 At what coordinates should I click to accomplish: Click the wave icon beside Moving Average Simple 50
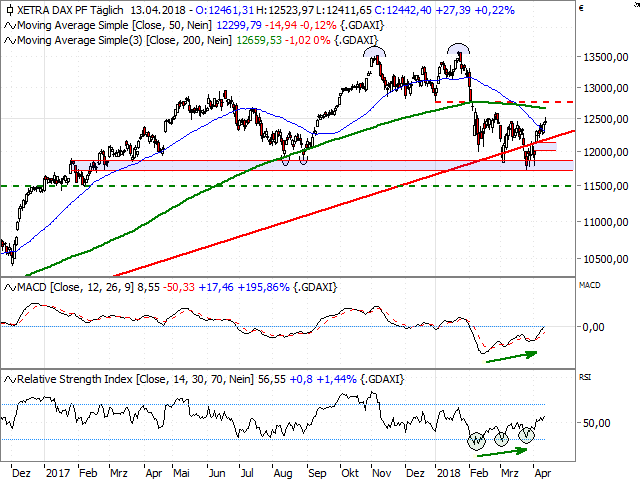tap(10, 26)
